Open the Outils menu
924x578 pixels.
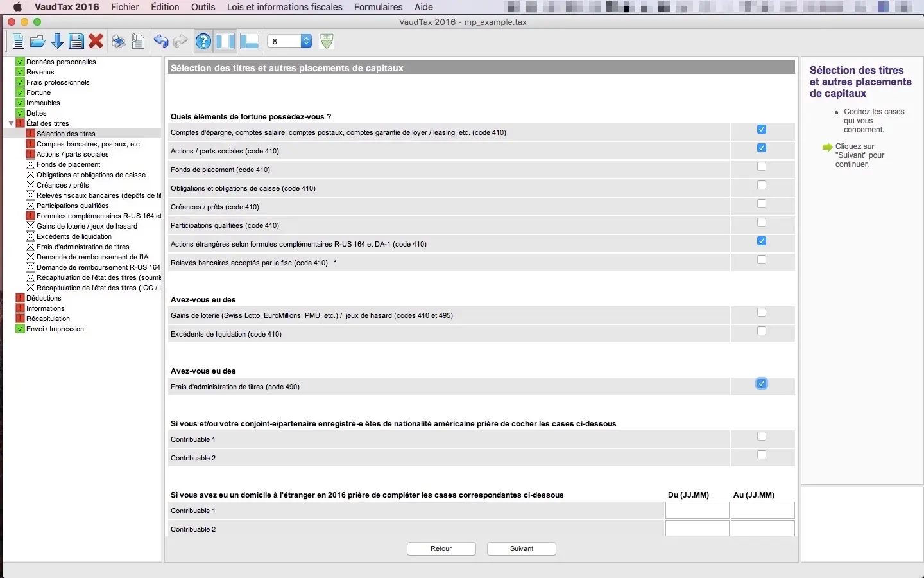(203, 7)
